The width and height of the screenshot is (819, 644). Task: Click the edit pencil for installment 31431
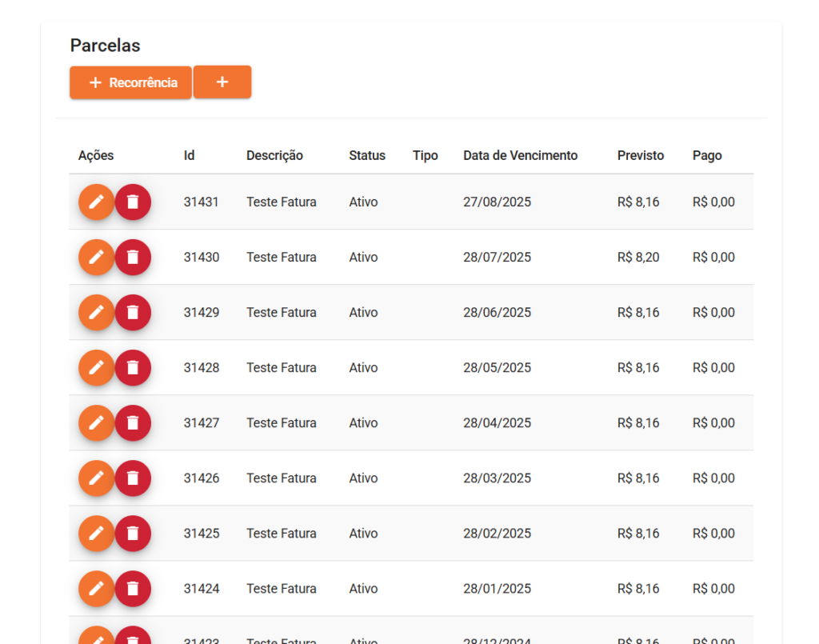click(x=96, y=202)
